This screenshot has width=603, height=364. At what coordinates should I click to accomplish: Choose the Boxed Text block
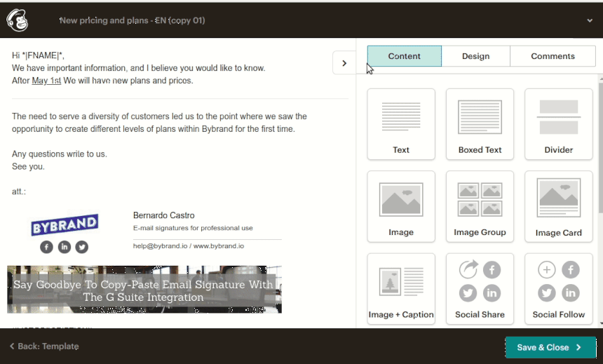click(x=480, y=124)
